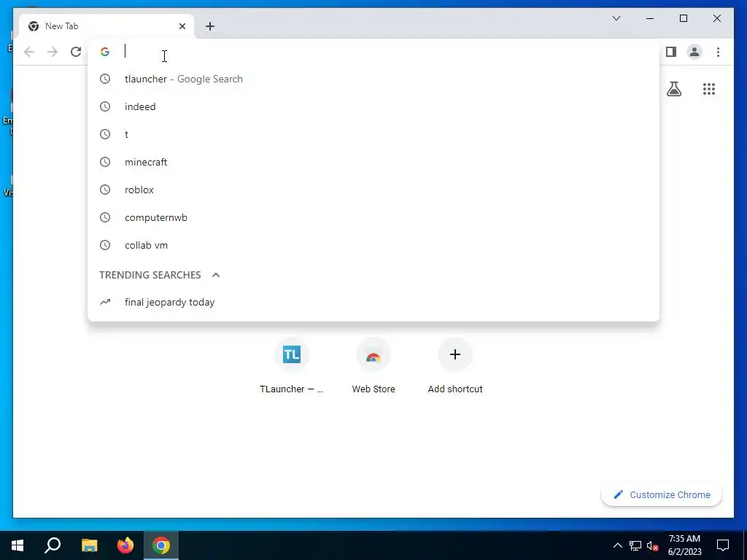Open Search Labs flask icon
The height and width of the screenshot is (560, 747).
(x=673, y=89)
